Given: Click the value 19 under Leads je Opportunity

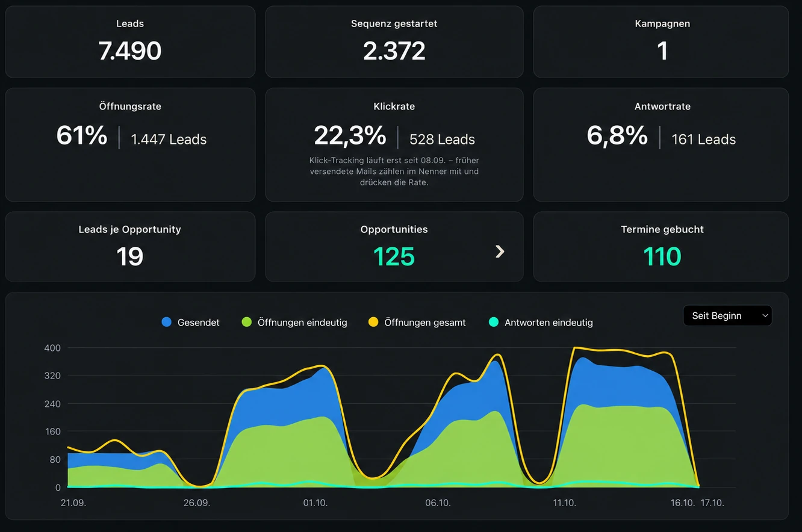Looking at the screenshot, I should (x=130, y=257).
